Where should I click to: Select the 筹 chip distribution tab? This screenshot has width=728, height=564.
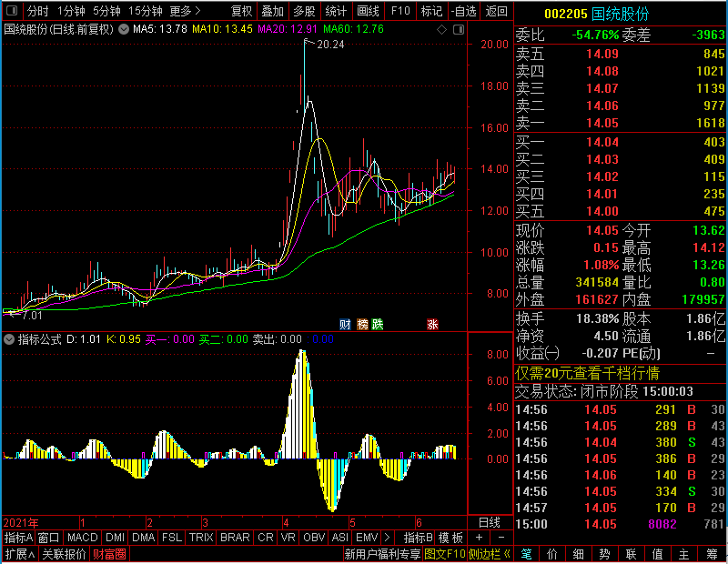point(712,554)
